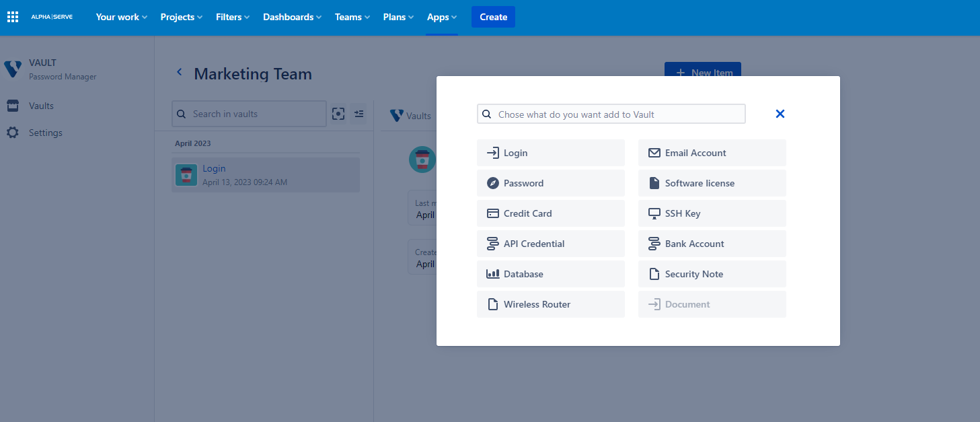Screen dimensions: 980x422
Task: Choose the Bank Account option
Action: 712,244
